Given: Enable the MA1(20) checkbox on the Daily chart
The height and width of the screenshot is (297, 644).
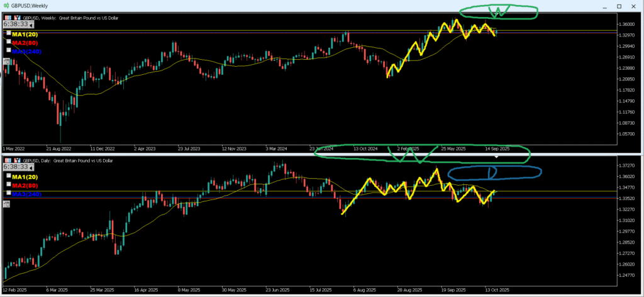Looking at the screenshot, I should click(x=8, y=177).
